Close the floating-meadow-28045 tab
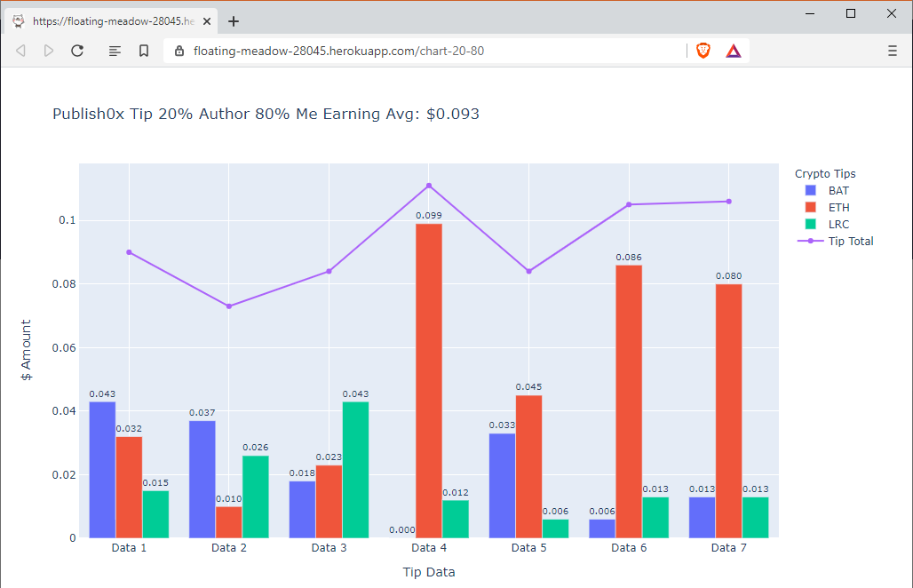This screenshot has width=913, height=588. (207, 21)
